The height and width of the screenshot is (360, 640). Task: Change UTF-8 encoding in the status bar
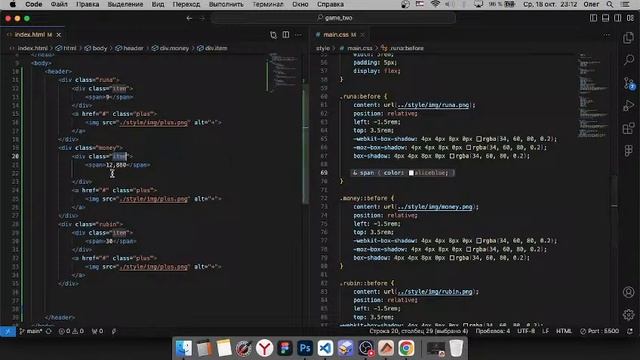click(526, 331)
